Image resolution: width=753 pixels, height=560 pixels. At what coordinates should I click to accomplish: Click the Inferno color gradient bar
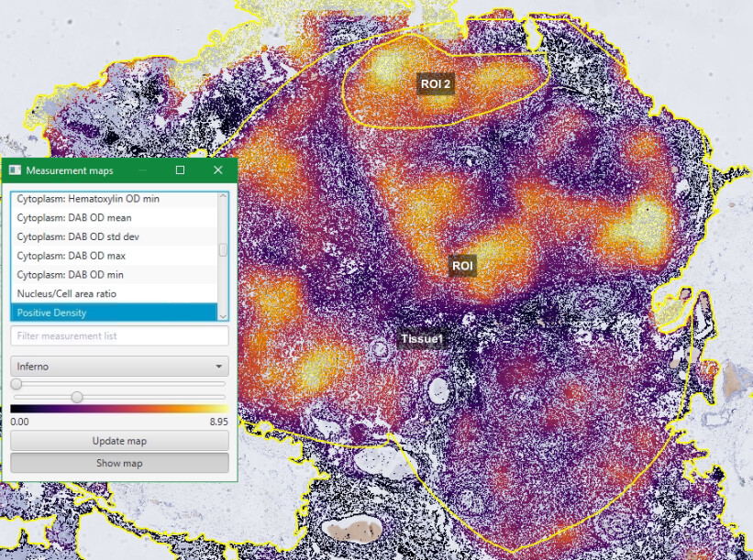click(x=119, y=409)
